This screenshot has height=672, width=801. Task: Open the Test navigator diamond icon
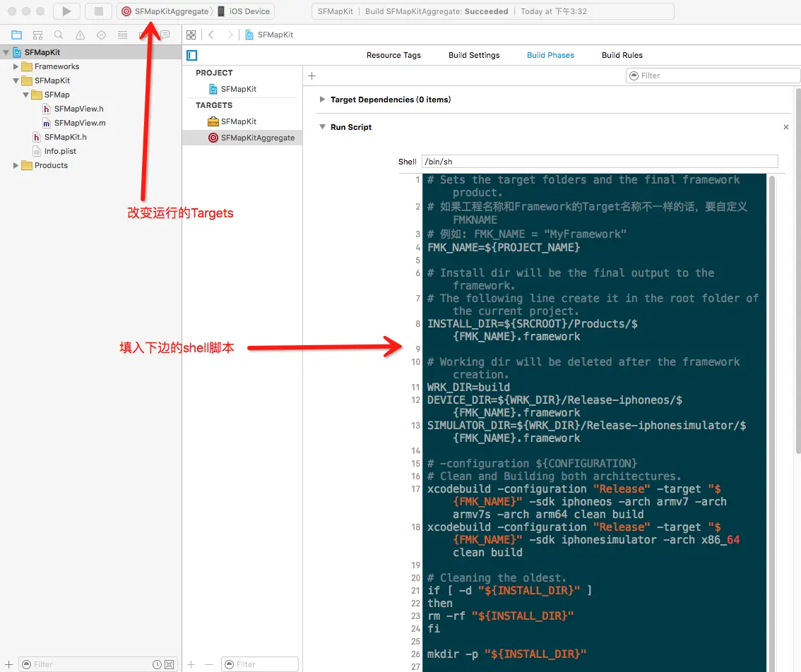(101, 35)
